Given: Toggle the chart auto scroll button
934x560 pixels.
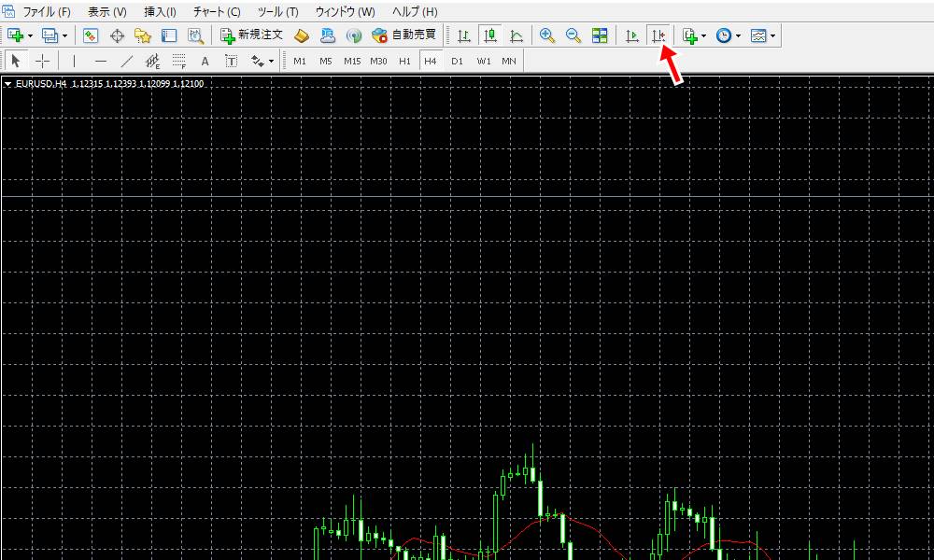Looking at the screenshot, I should click(x=632, y=35).
